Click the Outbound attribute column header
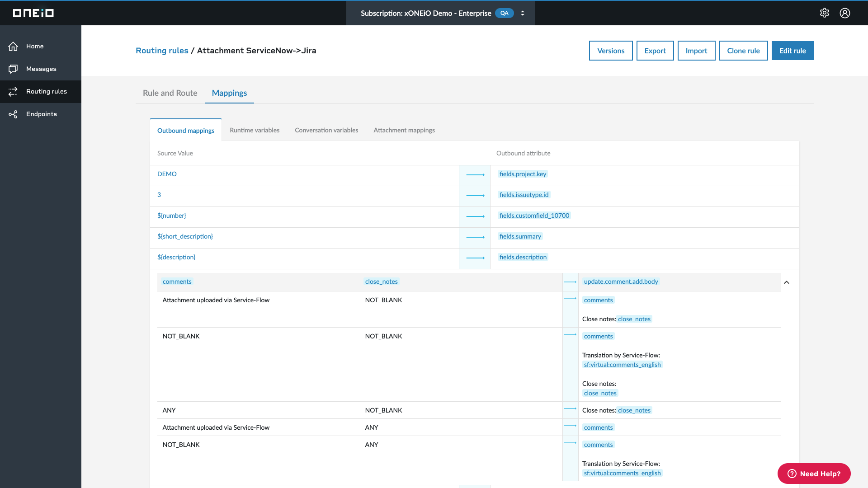Screen dimensions: 868x488 point(523,153)
